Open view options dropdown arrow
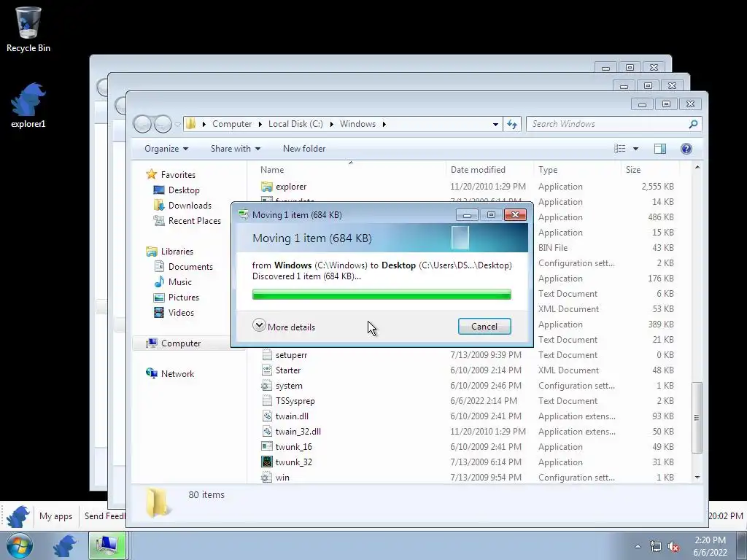The image size is (747, 560). [x=635, y=149]
